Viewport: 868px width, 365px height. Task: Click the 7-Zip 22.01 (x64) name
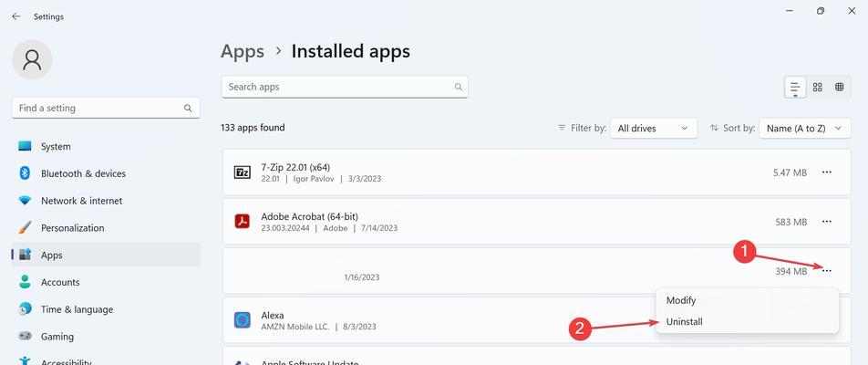click(x=295, y=167)
